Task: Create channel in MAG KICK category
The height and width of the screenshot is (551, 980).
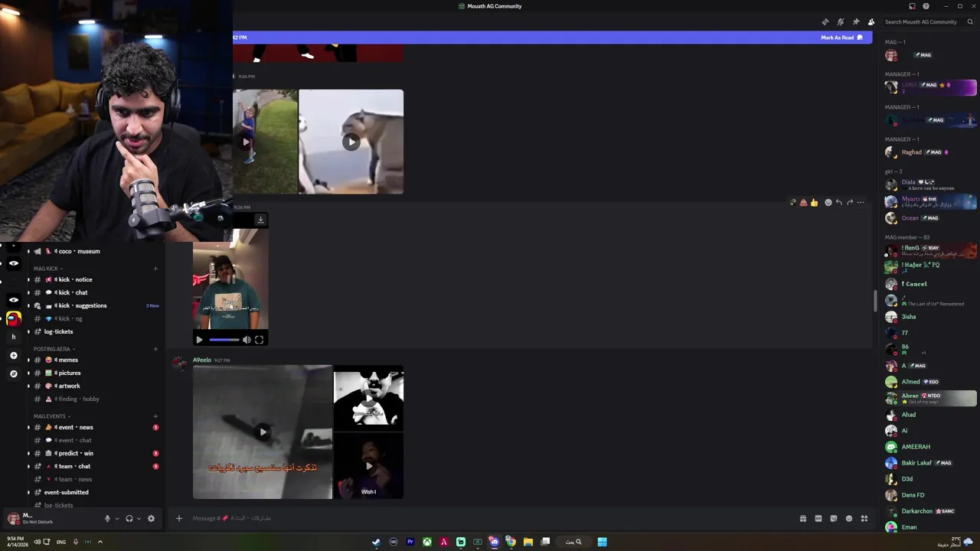Action: 155,269
